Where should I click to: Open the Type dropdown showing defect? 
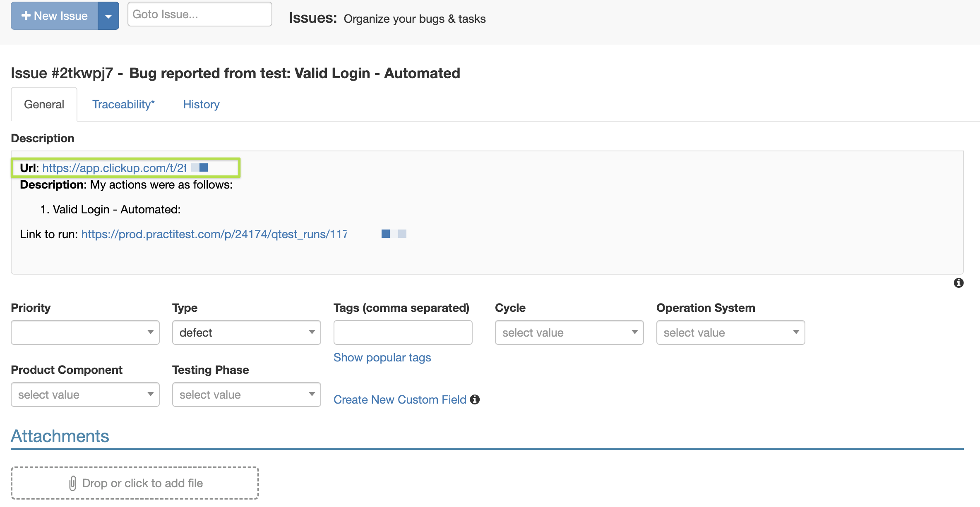coord(246,332)
